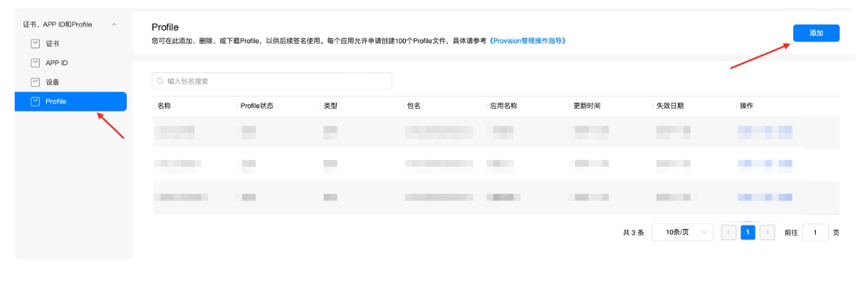Go to next page arrow
The width and height of the screenshot is (868, 284).
coord(767,233)
